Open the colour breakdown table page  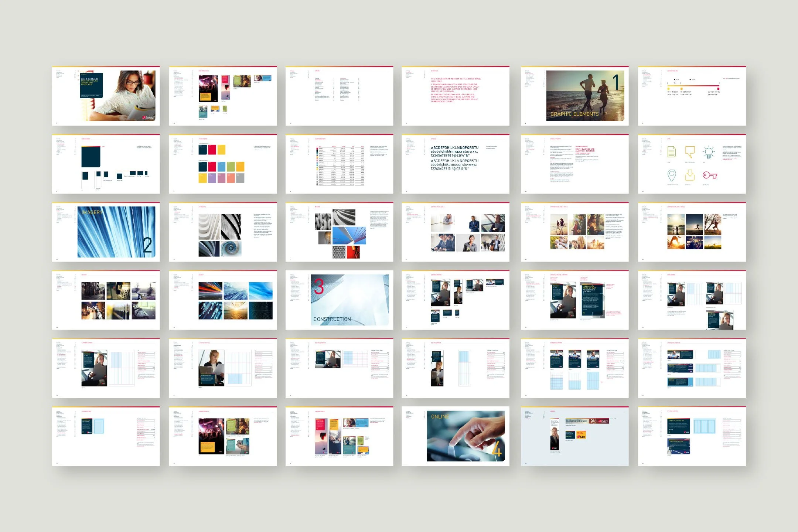[339, 164]
